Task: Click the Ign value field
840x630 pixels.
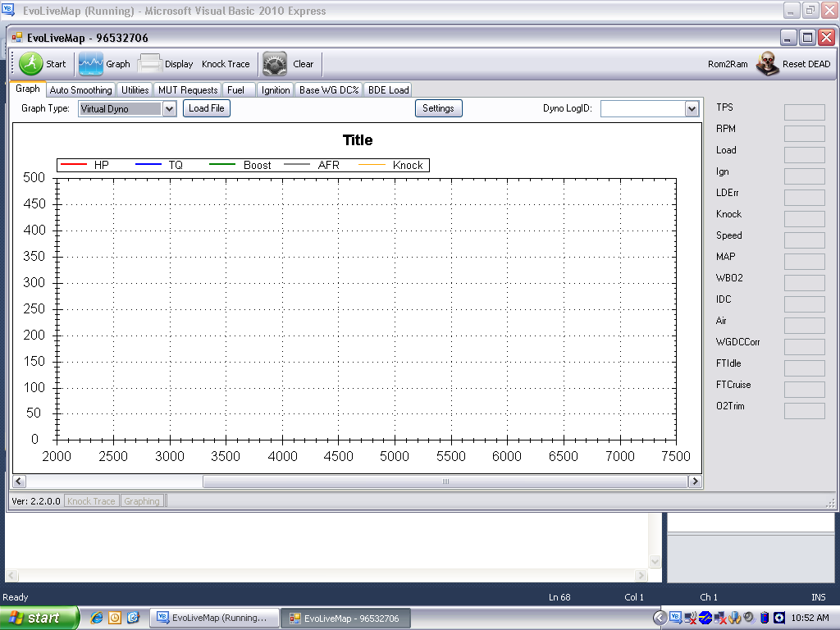Action: (x=804, y=176)
